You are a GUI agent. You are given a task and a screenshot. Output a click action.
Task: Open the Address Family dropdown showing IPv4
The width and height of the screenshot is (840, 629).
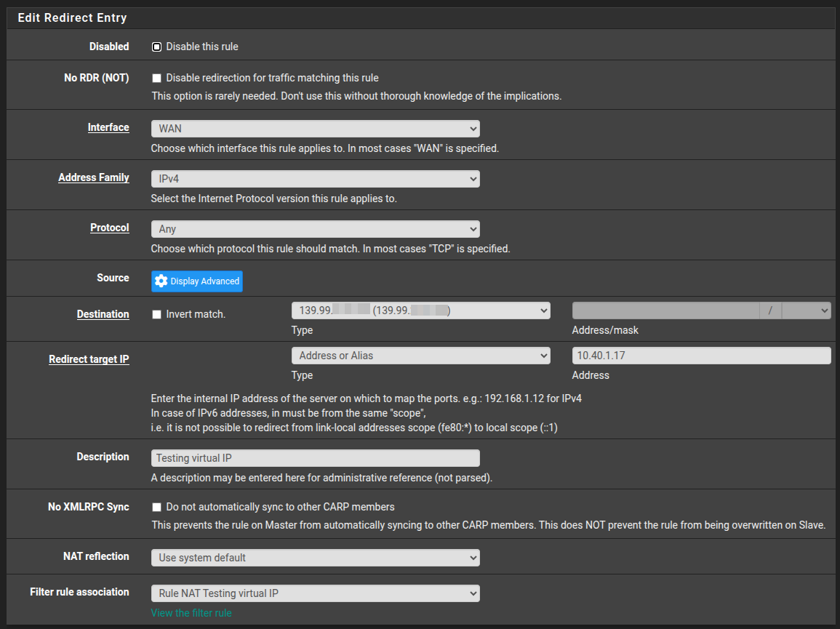(x=316, y=179)
